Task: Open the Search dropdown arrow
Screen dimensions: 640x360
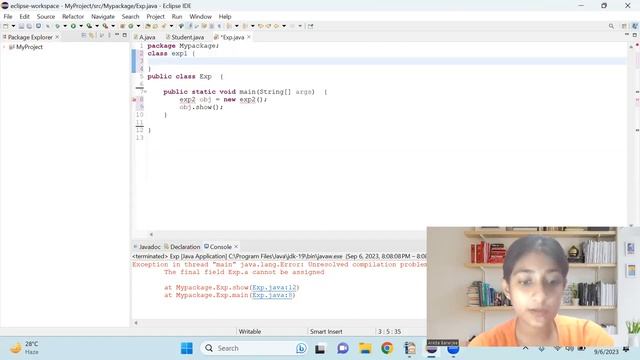Action: coord(171,26)
